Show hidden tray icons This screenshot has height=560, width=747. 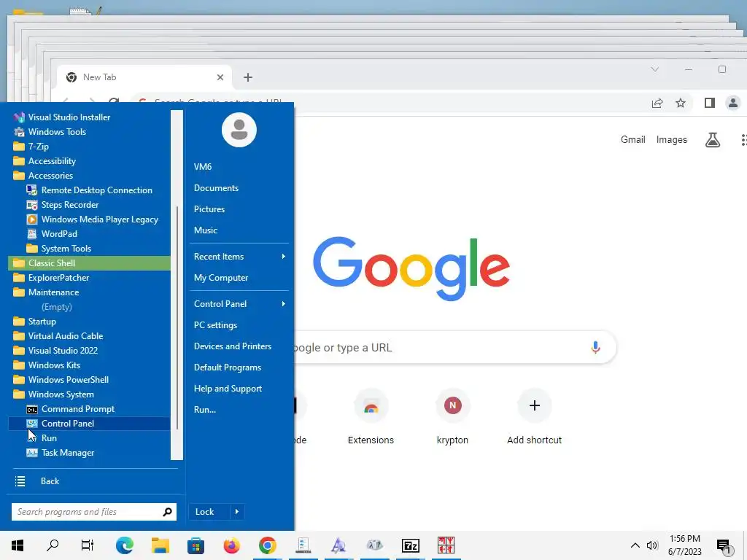(x=635, y=545)
